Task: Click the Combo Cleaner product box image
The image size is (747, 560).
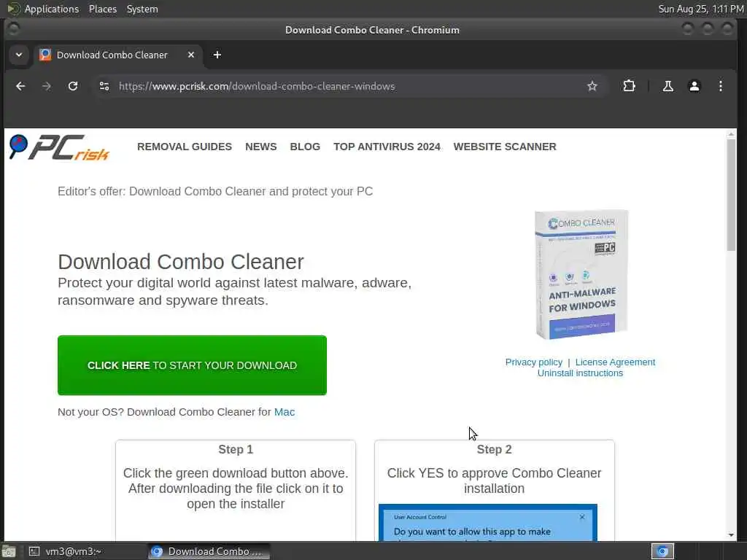Action: 581,274
